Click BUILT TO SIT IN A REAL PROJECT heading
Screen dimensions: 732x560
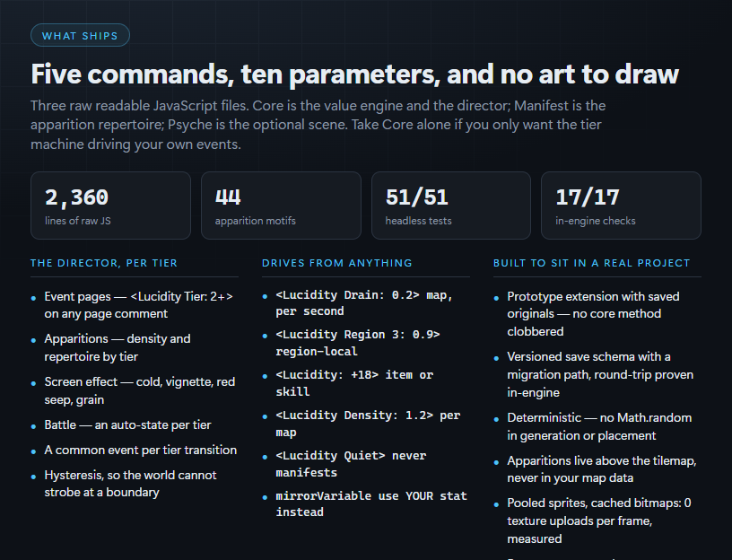click(x=591, y=263)
